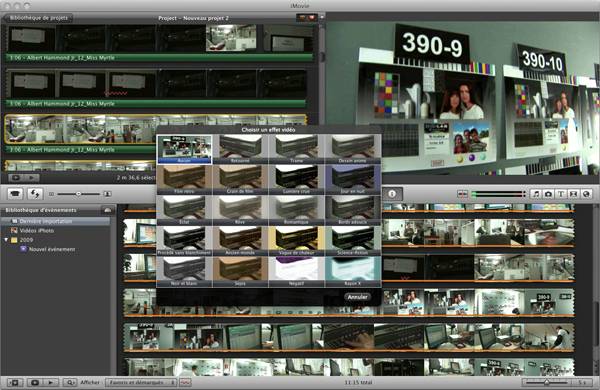Open the camera import window
Viewport: 600px width, 390px height.
[15, 194]
